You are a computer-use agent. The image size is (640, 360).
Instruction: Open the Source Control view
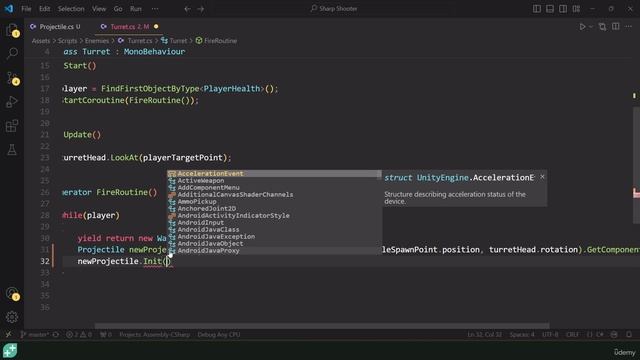point(12,78)
